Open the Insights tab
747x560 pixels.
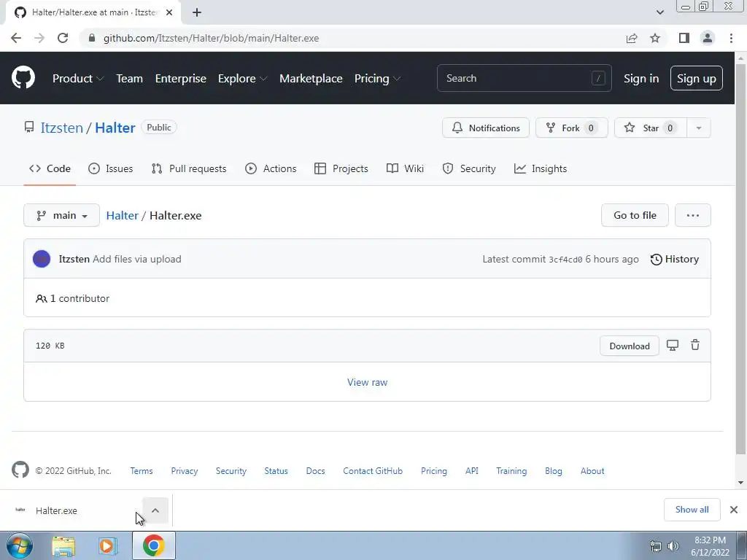click(x=541, y=168)
